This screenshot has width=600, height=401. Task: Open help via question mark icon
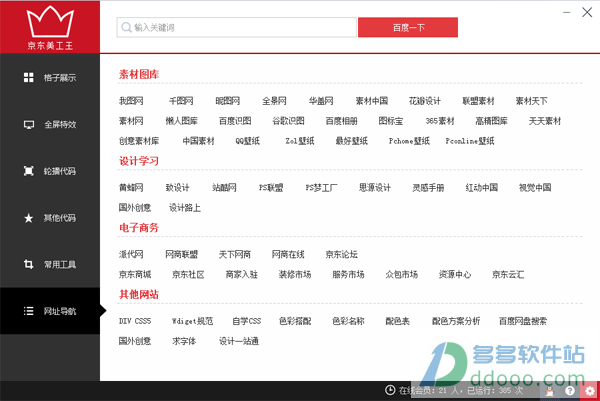570,391
